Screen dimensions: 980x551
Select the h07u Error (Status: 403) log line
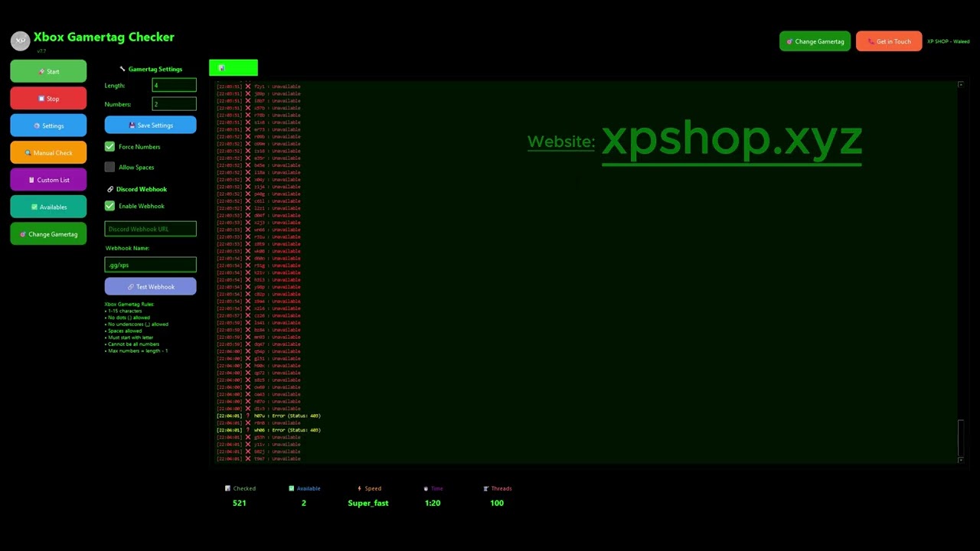(269, 416)
